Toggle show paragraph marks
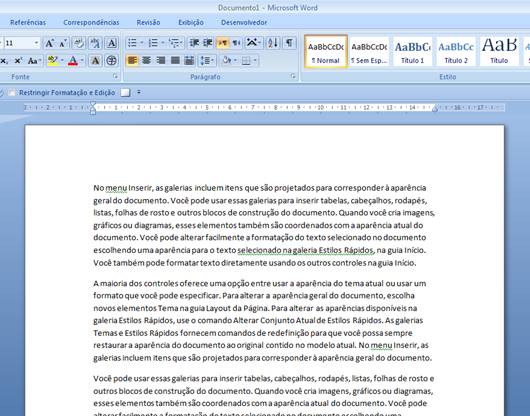530x416 pixels. tap(289, 43)
